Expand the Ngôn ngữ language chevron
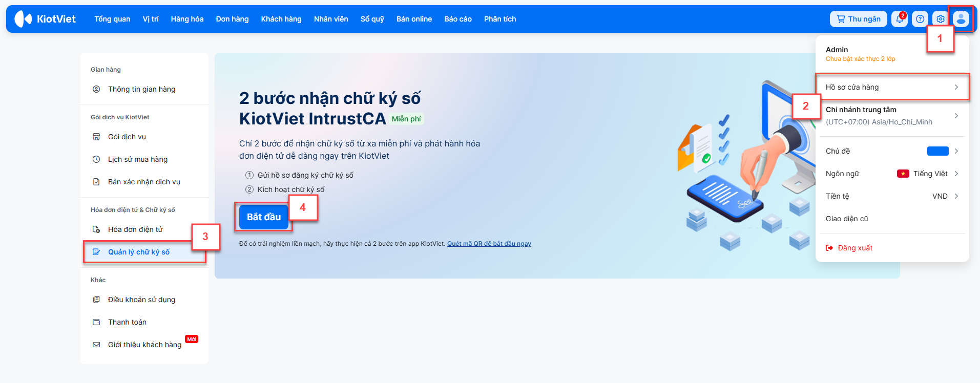Image resolution: width=980 pixels, height=383 pixels. point(956,174)
